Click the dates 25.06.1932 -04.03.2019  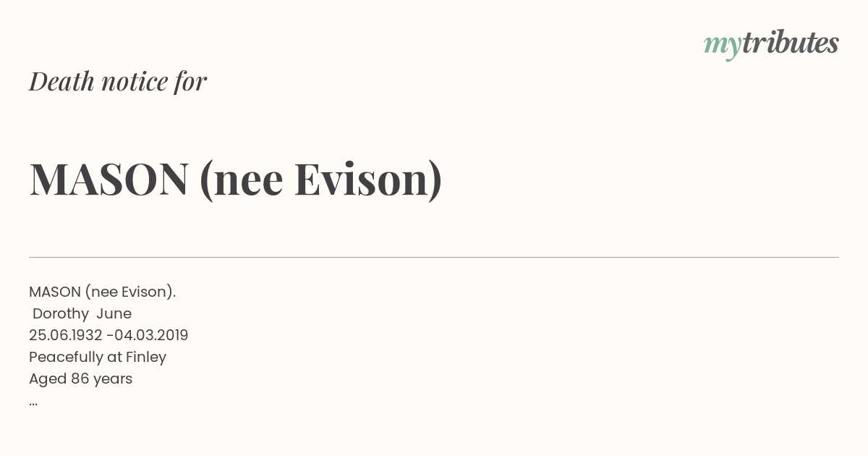coord(109,335)
